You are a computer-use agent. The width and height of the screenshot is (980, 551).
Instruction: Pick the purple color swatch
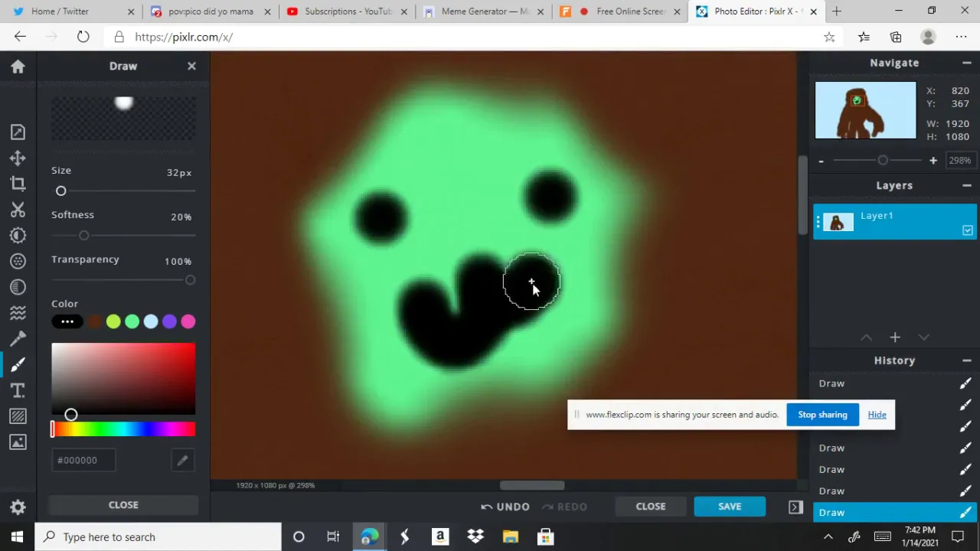169,321
